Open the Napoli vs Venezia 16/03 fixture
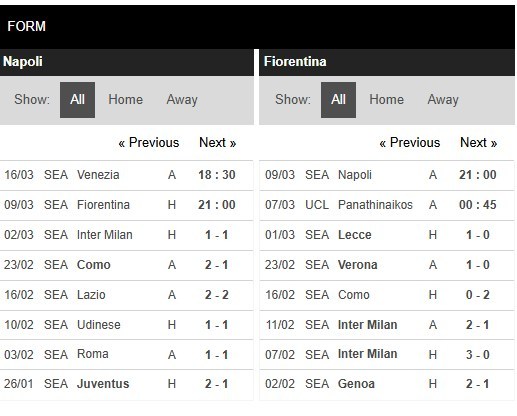 coord(127,175)
